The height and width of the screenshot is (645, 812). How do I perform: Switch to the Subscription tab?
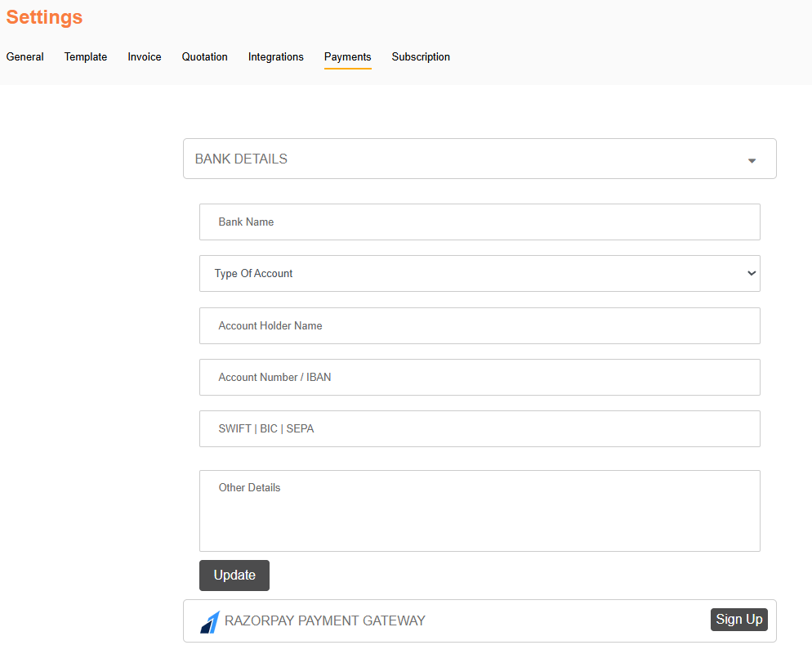pos(421,57)
